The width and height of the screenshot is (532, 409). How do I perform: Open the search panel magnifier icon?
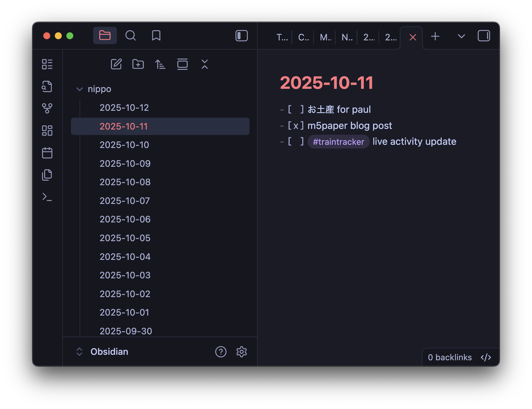(130, 36)
